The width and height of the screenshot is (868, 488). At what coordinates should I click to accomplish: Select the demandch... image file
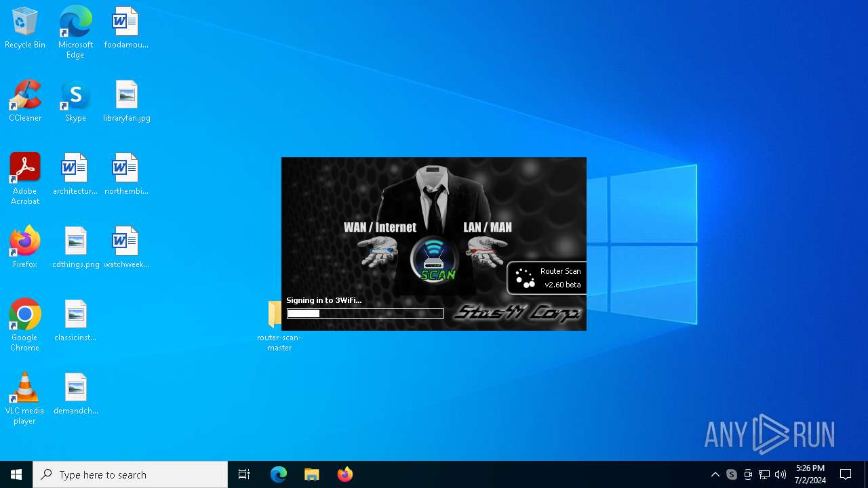pyautogui.click(x=75, y=394)
